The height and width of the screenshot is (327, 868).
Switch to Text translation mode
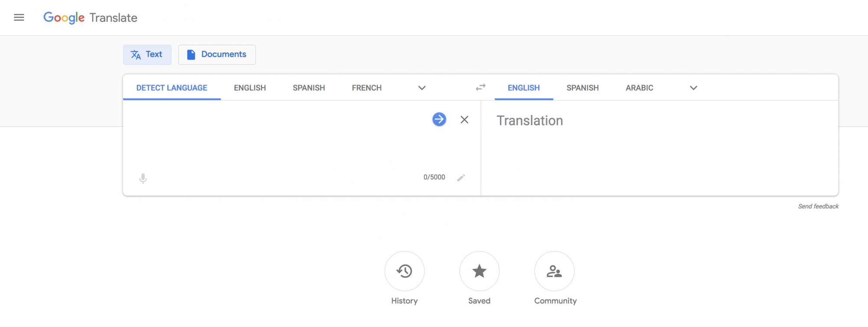[147, 55]
